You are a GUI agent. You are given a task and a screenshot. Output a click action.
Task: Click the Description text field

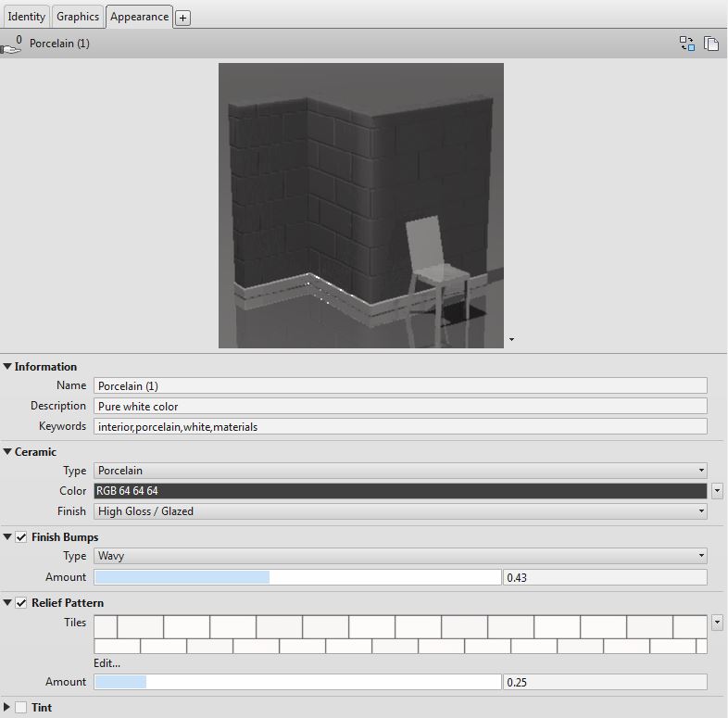[x=400, y=406]
